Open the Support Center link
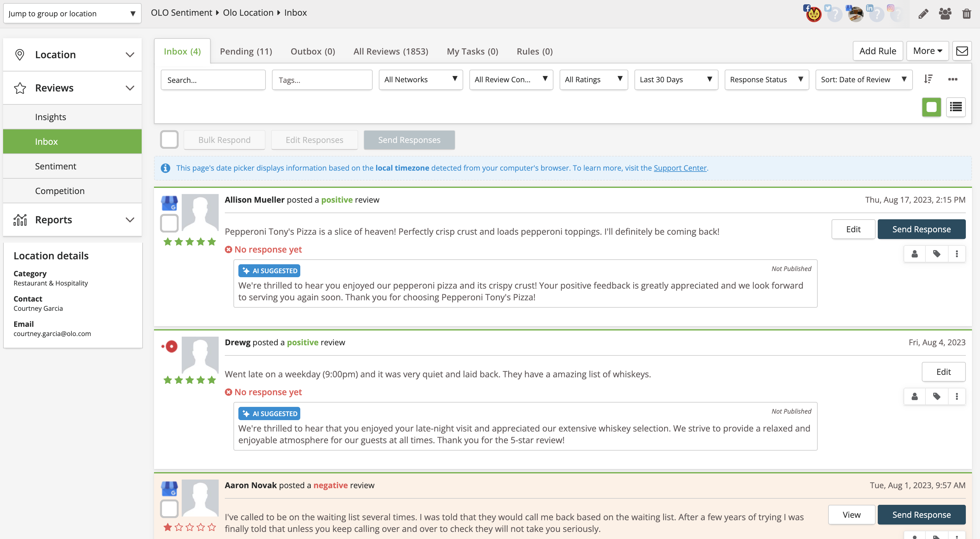The height and width of the screenshot is (539, 980). (x=680, y=168)
